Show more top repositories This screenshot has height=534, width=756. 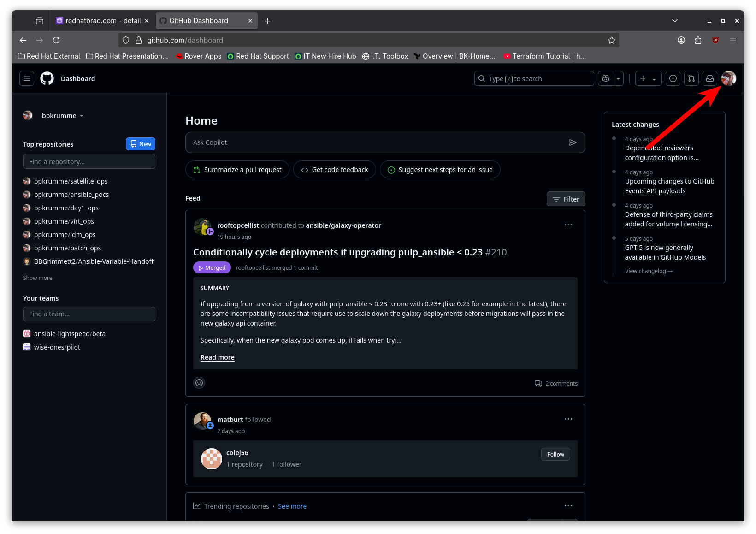[38, 278]
